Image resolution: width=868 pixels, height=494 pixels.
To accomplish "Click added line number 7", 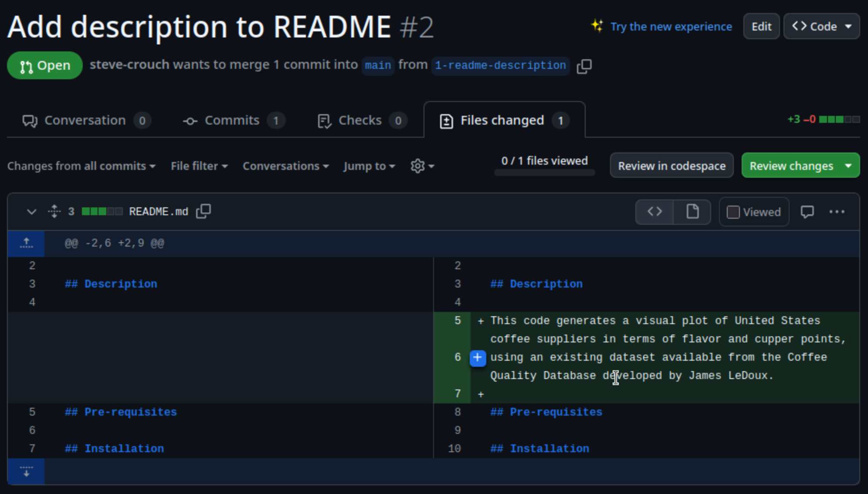I will click(x=458, y=394).
